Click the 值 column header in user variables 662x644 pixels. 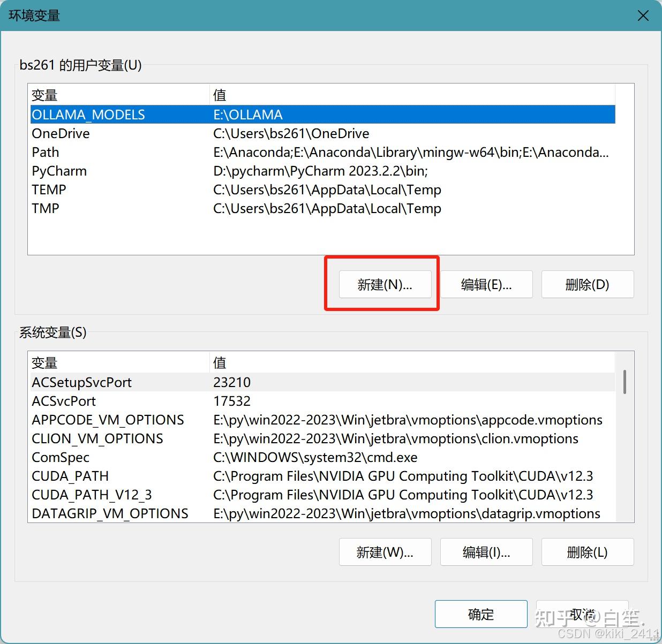412,95
